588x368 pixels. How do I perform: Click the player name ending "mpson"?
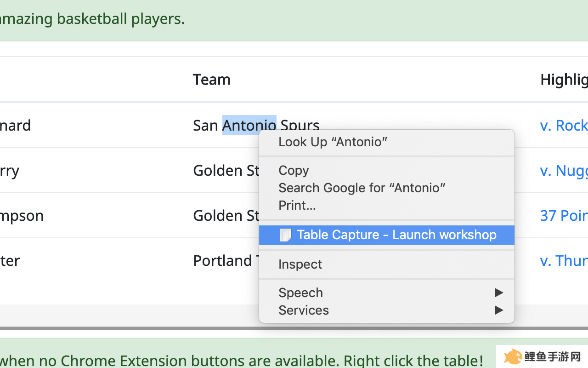tap(22, 215)
